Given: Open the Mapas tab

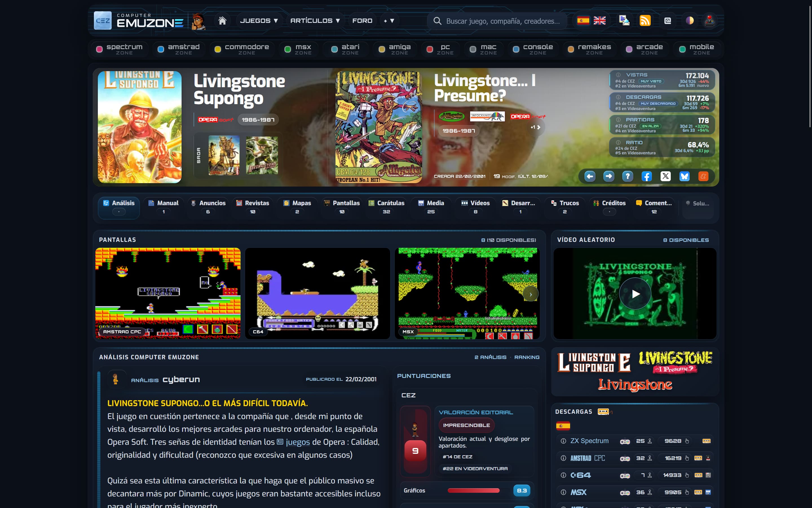Looking at the screenshot, I should 297,208.
